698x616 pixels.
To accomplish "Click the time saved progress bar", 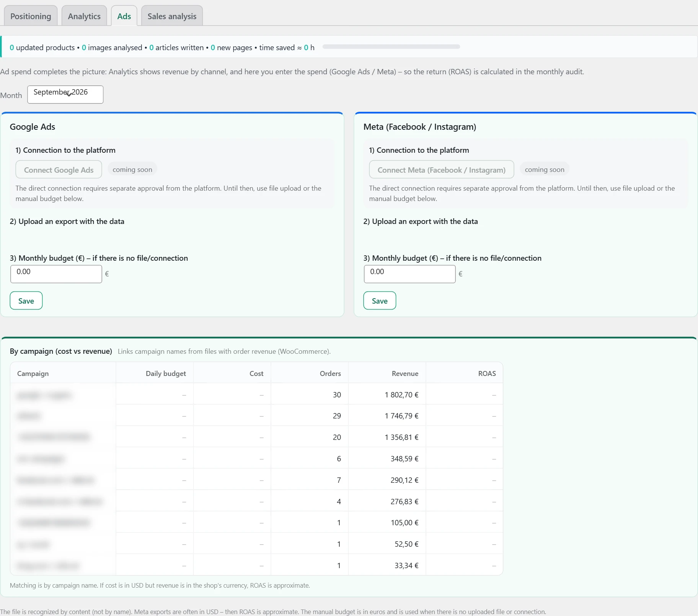I will pos(391,47).
